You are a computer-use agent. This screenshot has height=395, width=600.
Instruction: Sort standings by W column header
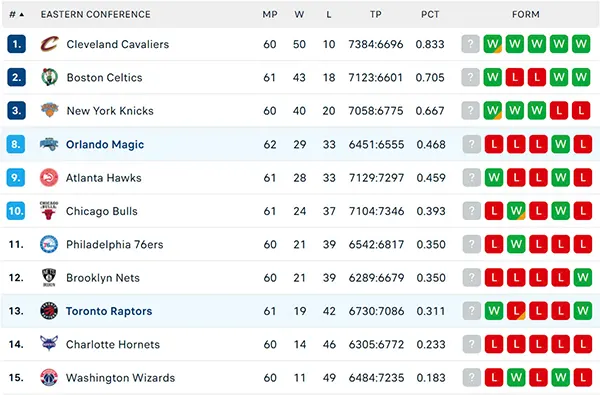coord(299,15)
